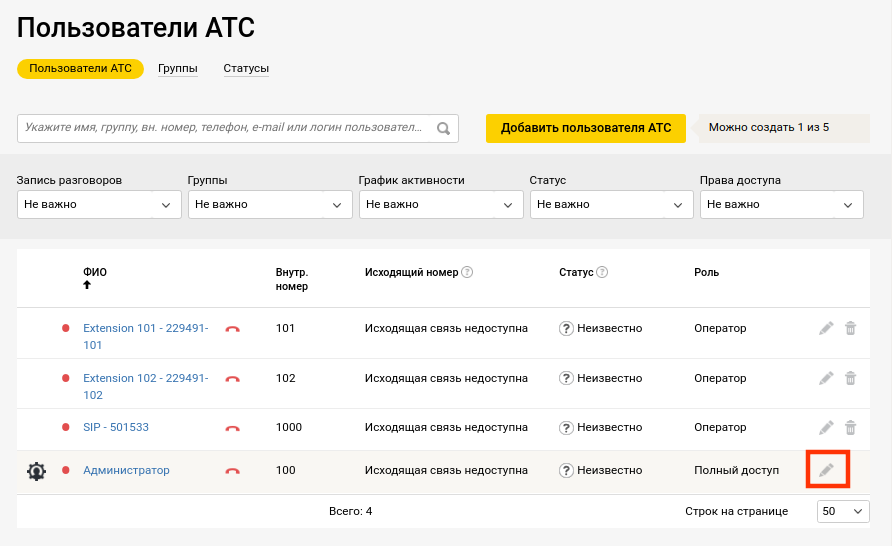Screen dimensions: 892x546
Task: Click the question status icon for SIP - 501533
Action: coord(566,427)
